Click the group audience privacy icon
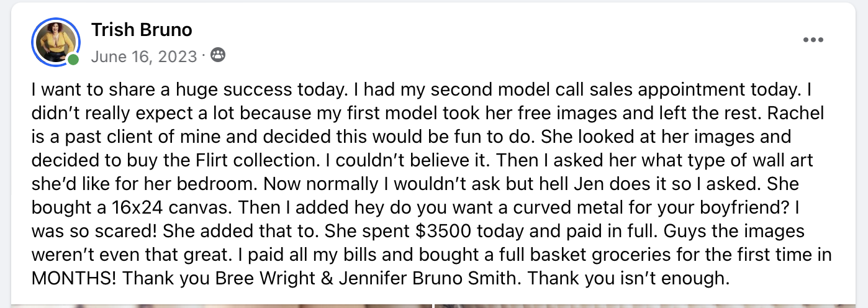The image size is (868, 308). 218,56
